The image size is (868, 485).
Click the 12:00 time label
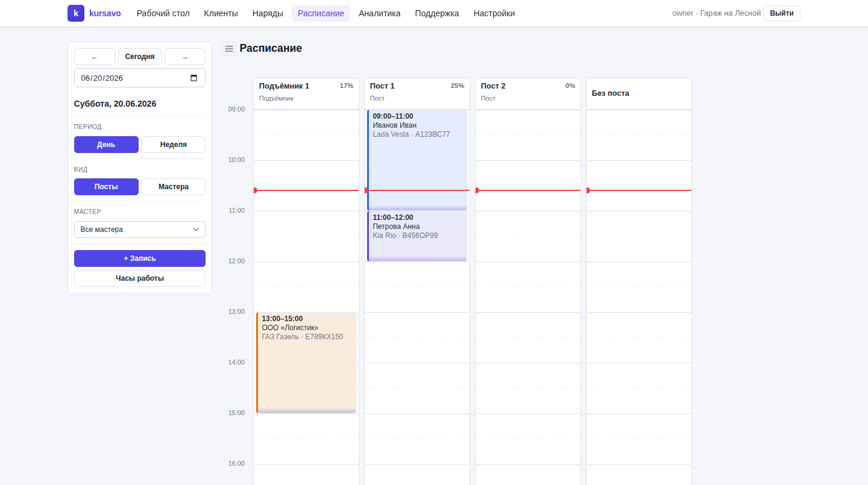click(236, 261)
